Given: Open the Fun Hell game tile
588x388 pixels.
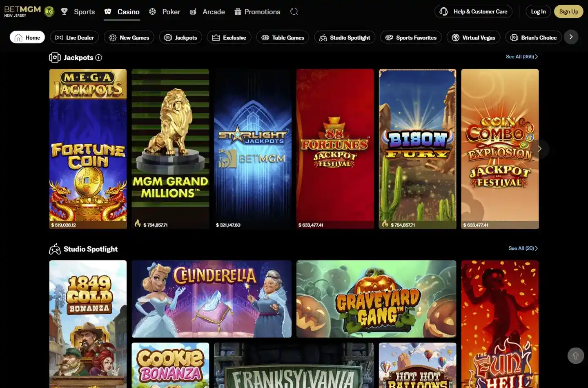Looking at the screenshot, I should click(500, 324).
